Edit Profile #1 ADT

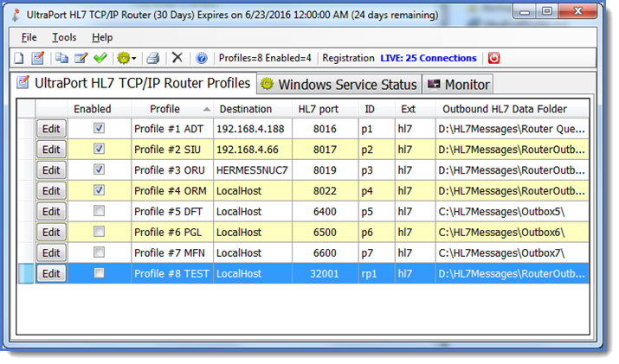click(x=51, y=129)
